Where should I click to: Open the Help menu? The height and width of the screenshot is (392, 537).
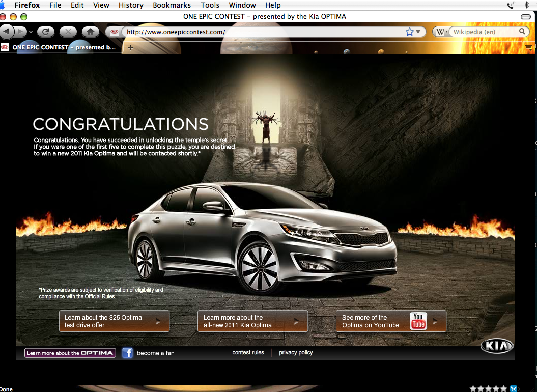click(x=273, y=5)
